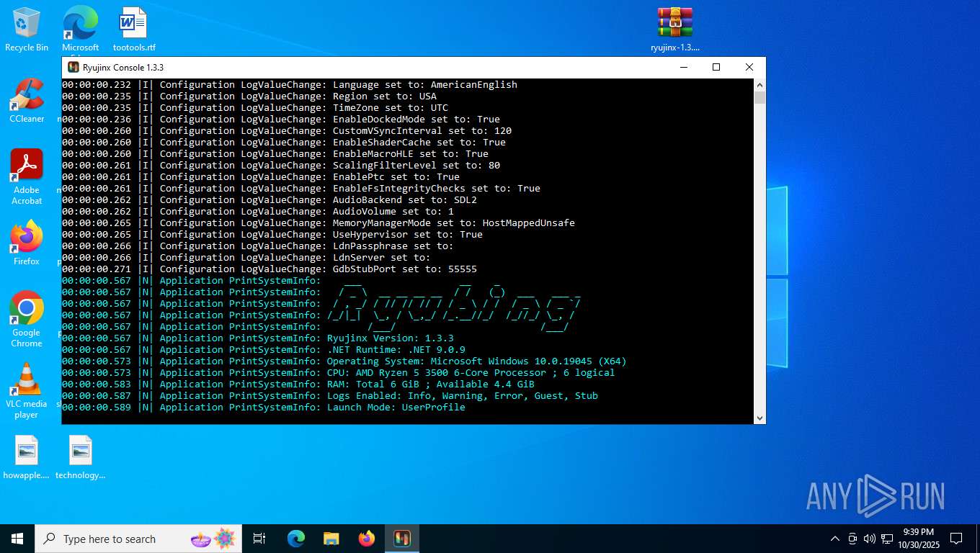Click the 'AudioVolume set to: 1' line
980x553 pixels.
258,212
